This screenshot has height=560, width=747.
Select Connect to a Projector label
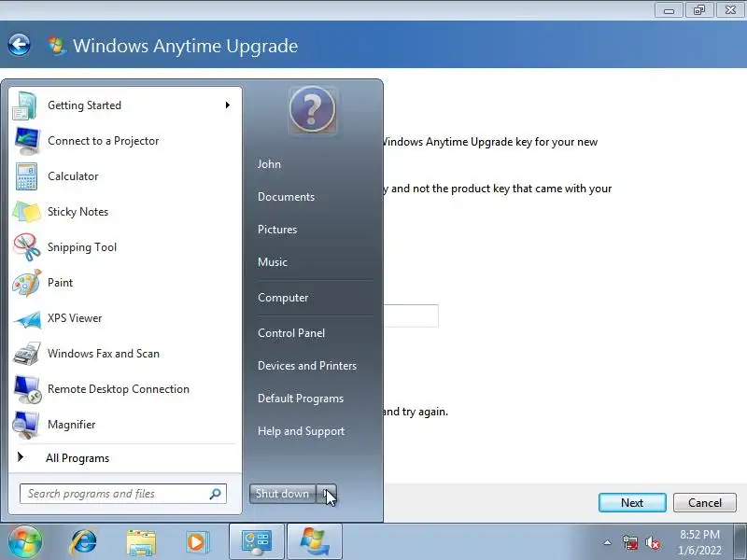coord(103,141)
